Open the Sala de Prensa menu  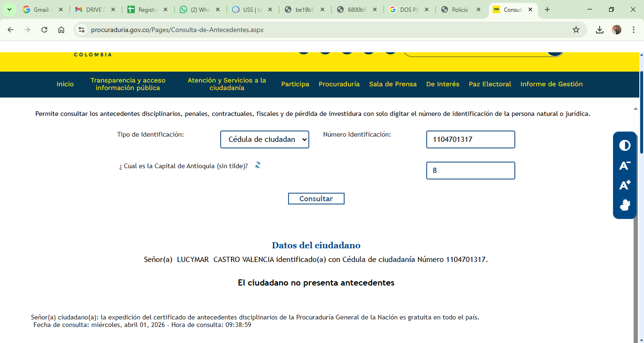coord(393,84)
